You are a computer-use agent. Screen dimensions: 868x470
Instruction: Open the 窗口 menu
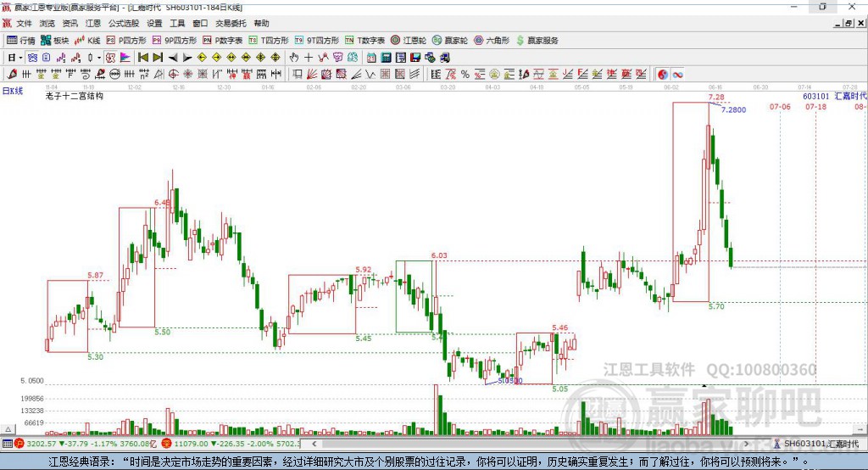click(200, 23)
